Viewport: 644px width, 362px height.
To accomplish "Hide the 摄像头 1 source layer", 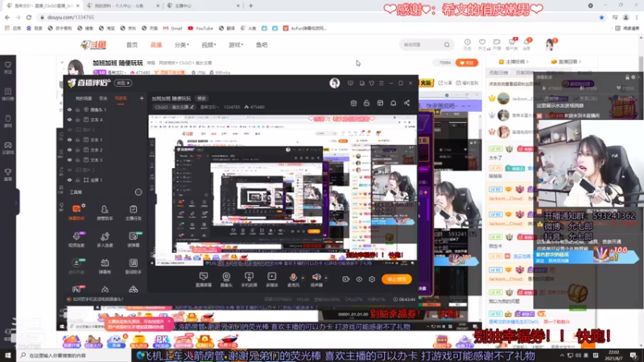I will 69,109.
